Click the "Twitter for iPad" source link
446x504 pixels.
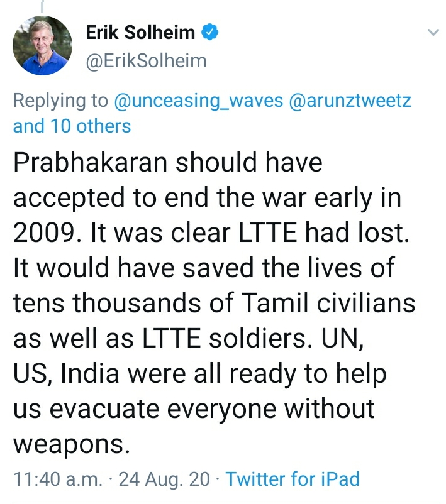tap(293, 479)
